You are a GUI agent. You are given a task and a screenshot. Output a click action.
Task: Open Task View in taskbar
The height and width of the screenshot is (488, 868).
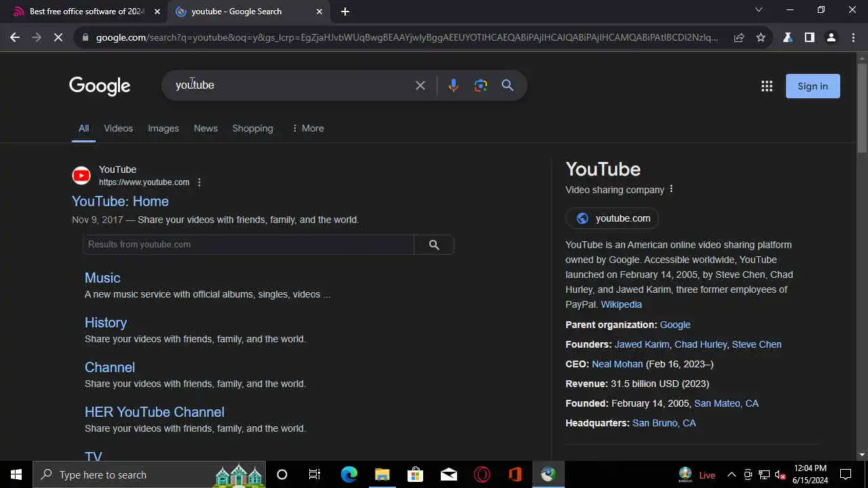click(315, 474)
